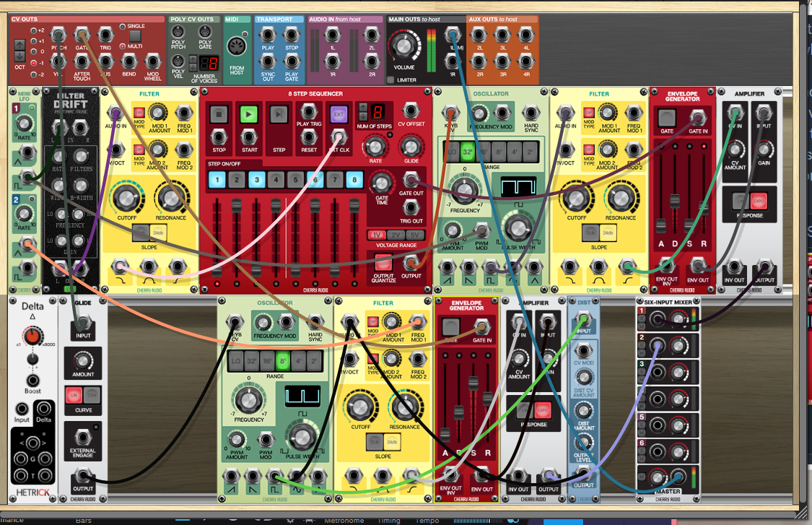Select the 1V voltage range

pos(377,235)
